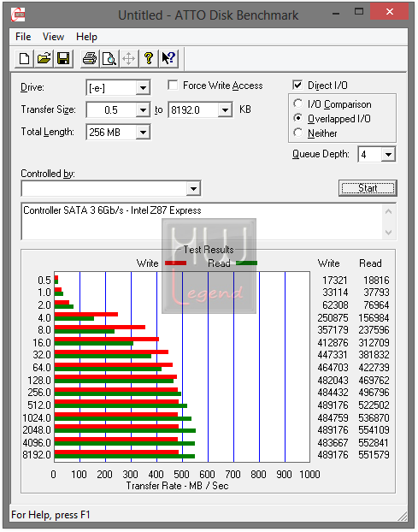
Task: Select the Overlapped I/O radio button
Action: (297, 118)
